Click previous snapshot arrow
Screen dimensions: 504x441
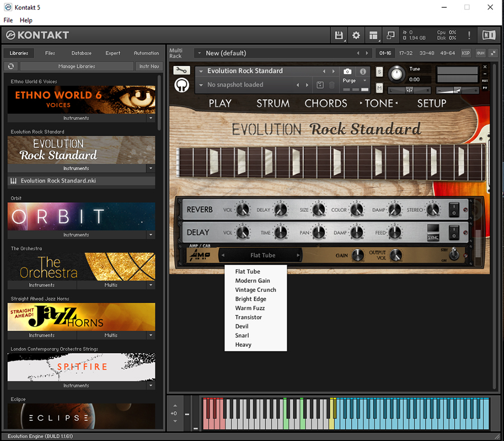click(x=298, y=85)
